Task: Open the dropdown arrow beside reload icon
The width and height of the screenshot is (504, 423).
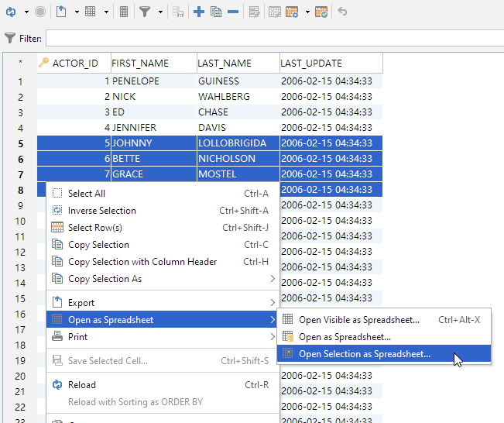Action: point(26,12)
